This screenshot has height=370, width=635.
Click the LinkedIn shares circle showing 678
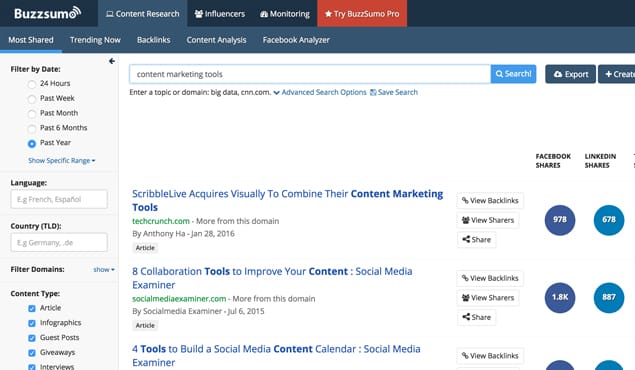point(609,220)
